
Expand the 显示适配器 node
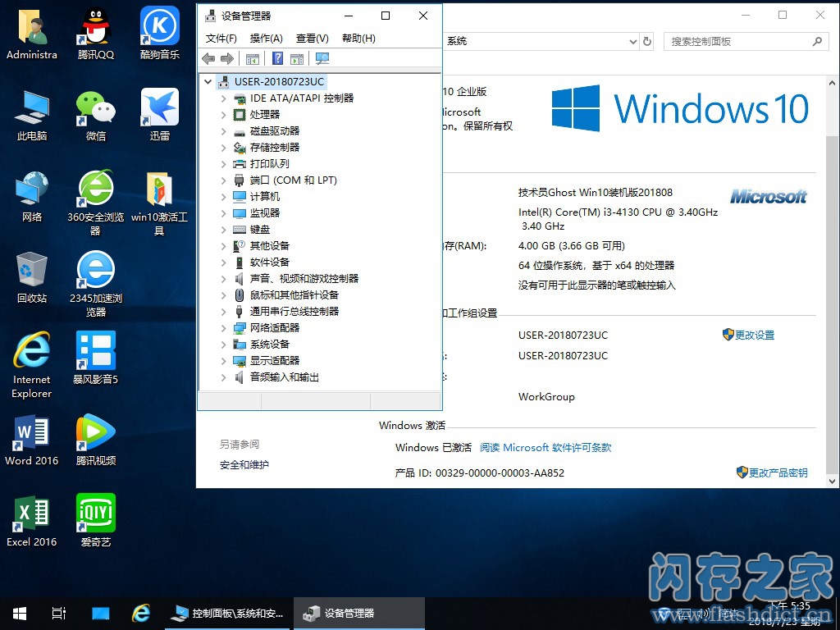click(x=223, y=361)
